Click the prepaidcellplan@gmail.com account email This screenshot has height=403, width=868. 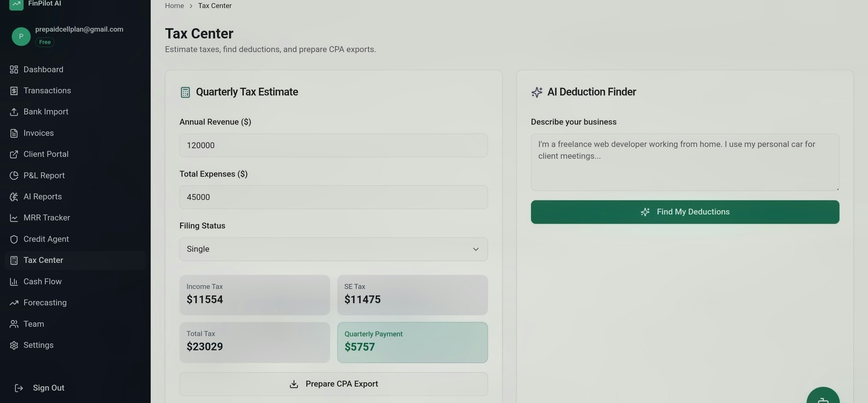coord(79,29)
